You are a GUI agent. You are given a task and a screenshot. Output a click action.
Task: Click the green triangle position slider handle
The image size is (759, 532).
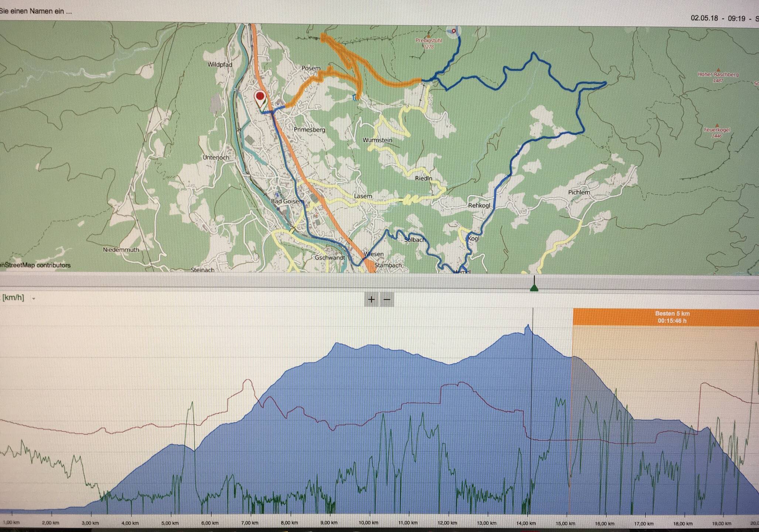point(534,287)
